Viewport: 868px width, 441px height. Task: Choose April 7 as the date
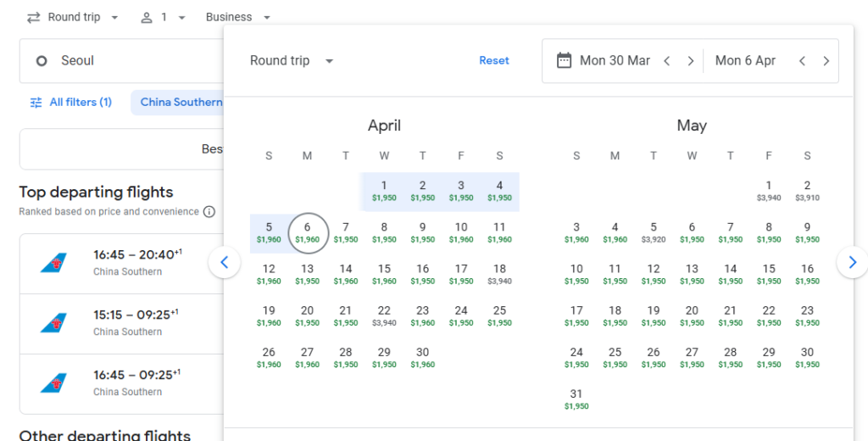point(346,232)
